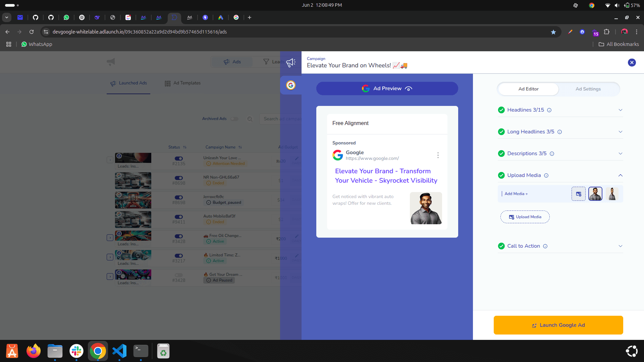The height and width of the screenshot is (362, 644).
Task: Open the Terminal from the dock
Action: point(141,351)
